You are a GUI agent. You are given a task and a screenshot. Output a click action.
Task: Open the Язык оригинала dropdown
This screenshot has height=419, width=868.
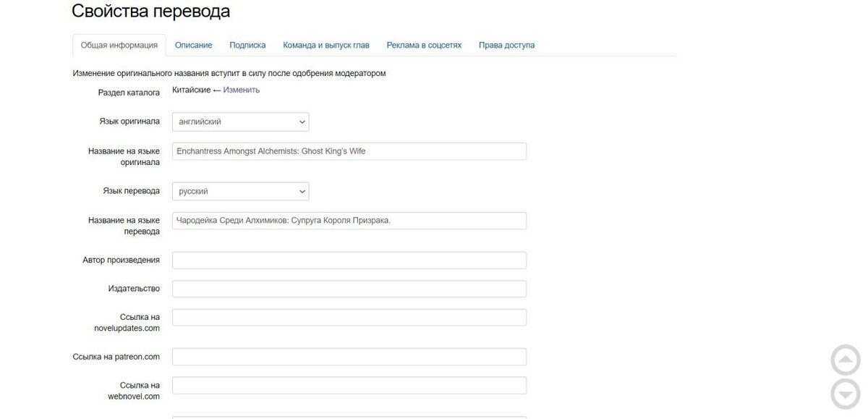pyautogui.click(x=241, y=122)
